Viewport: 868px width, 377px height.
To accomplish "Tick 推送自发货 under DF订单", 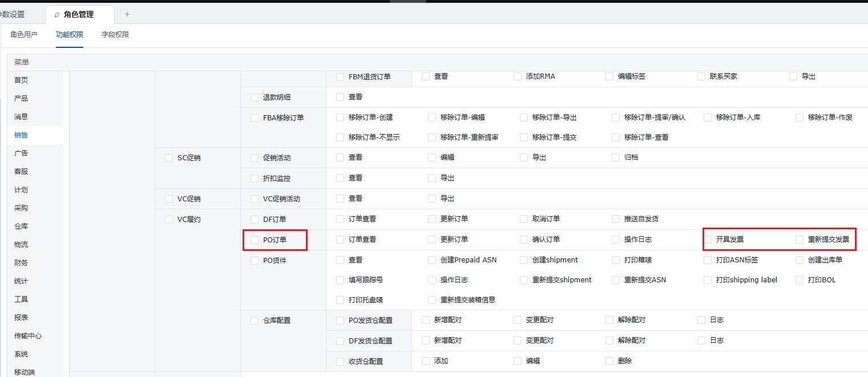I will [x=616, y=219].
